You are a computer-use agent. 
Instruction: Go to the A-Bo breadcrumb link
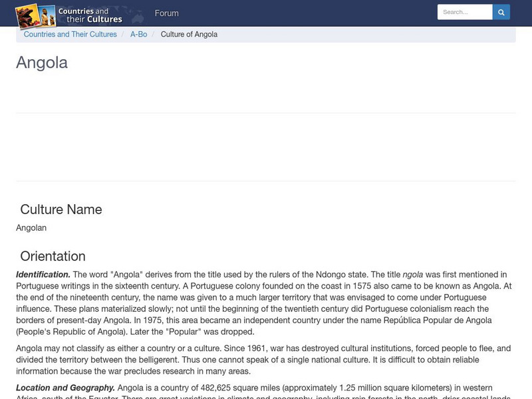pyautogui.click(x=139, y=35)
